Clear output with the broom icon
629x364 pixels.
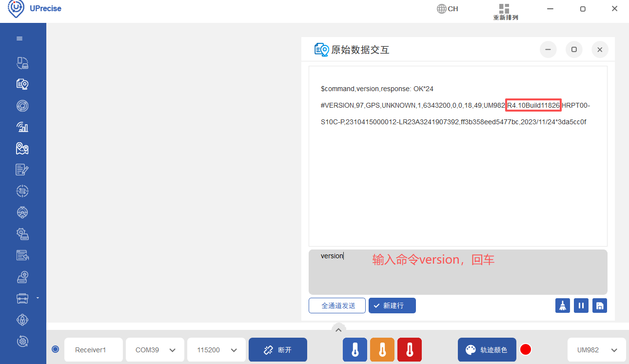coord(563,306)
